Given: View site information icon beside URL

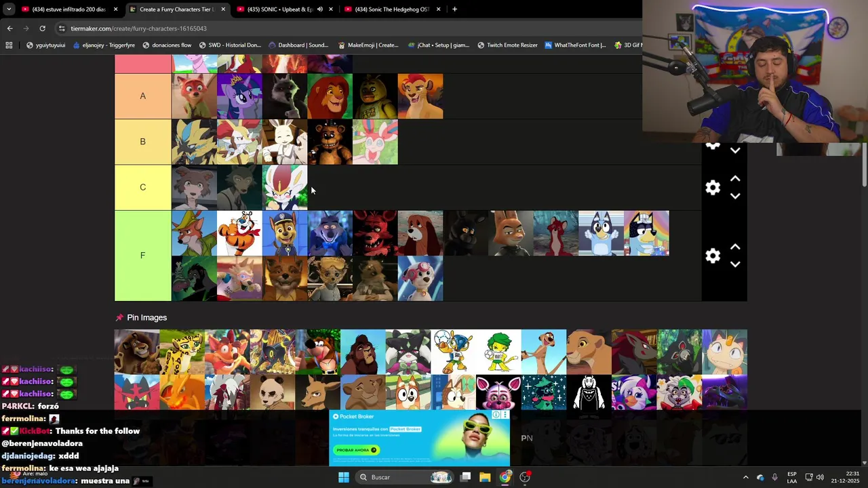Looking at the screenshot, I should (x=62, y=28).
